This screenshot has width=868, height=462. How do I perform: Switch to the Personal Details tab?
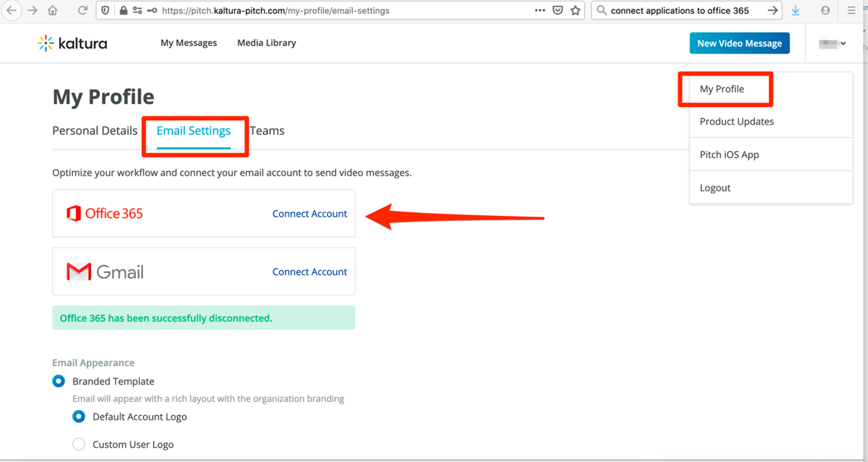pyautogui.click(x=95, y=130)
